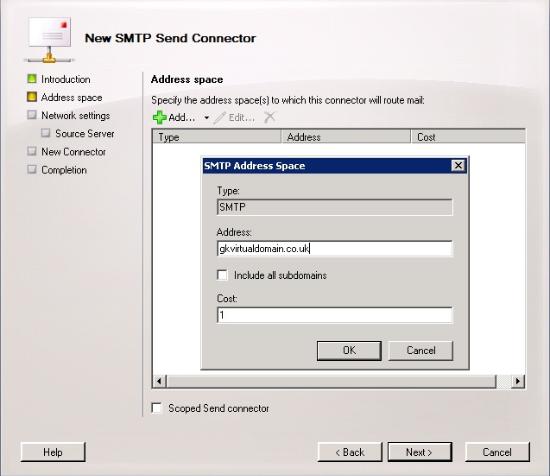Confirm with the OK button

(349, 350)
